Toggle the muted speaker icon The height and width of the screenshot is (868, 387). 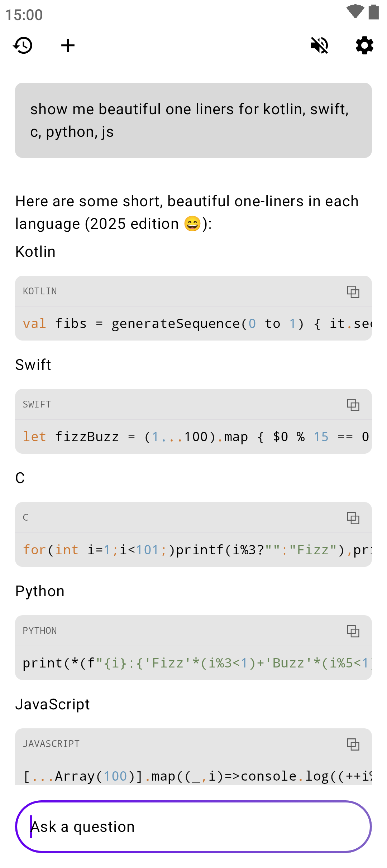pos(319,45)
